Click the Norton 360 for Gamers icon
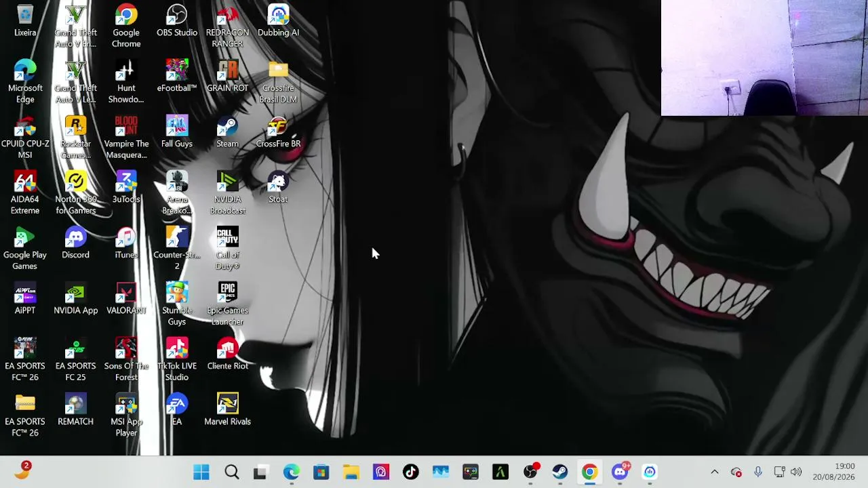868x488 pixels. pos(75,193)
